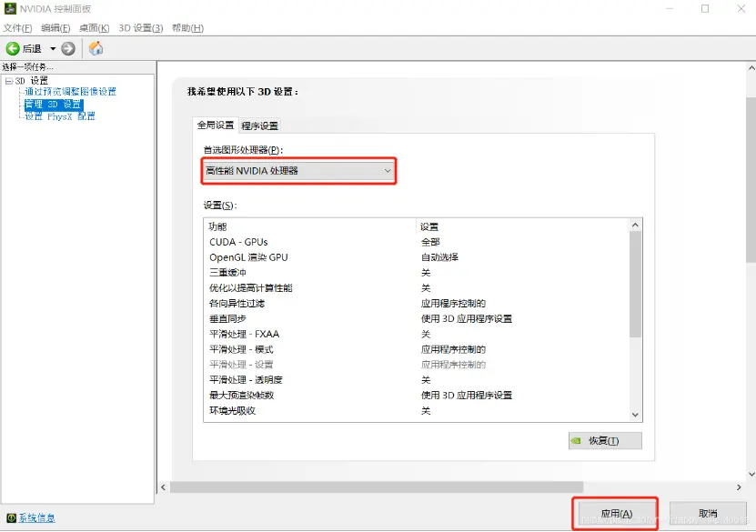
Task: Select 通过预览调整图像设置 in the task tree
Action: [x=70, y=92]
